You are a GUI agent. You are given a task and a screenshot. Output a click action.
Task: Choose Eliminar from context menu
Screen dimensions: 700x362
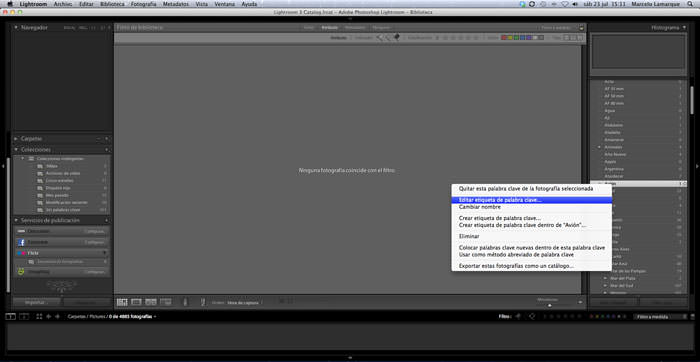click(469, 236)
